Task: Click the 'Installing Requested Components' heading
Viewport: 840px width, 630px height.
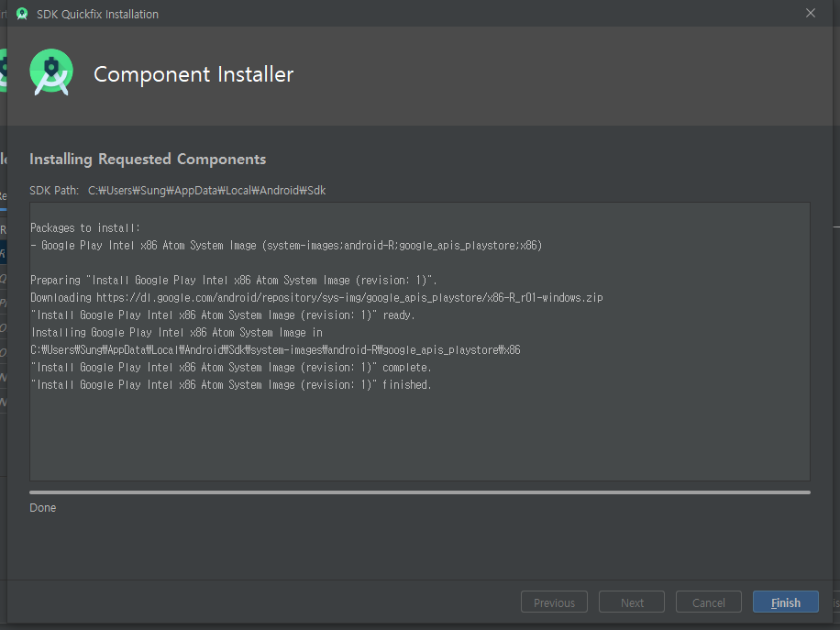Action: [x=148, y=160]
